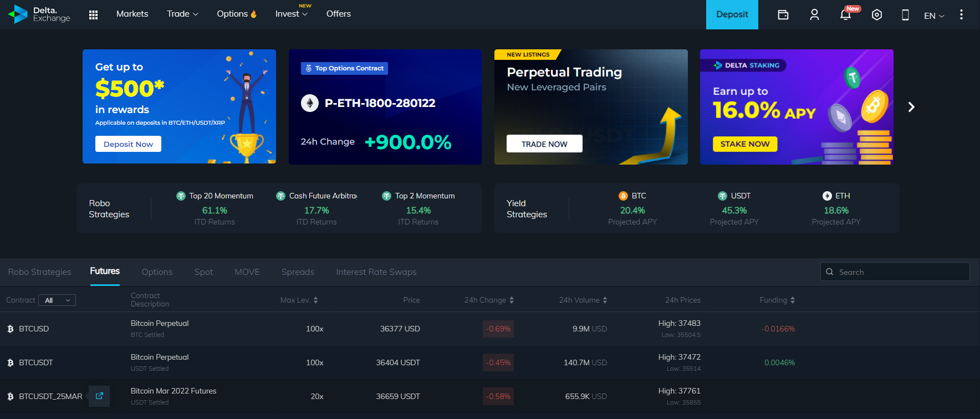Click the ETH coin icon in Yield Strategies
The image size is (980, 419).
[x=827, y=196]
